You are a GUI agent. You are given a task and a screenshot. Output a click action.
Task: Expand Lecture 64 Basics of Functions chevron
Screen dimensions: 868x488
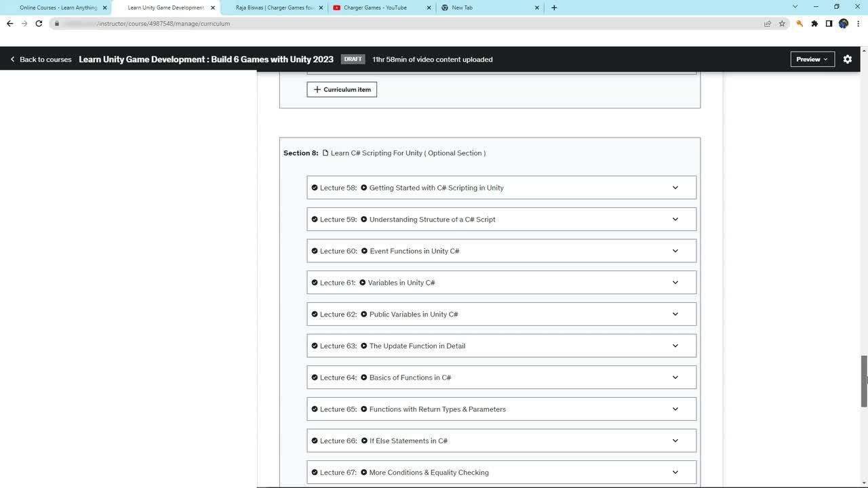tap(675, 378)
